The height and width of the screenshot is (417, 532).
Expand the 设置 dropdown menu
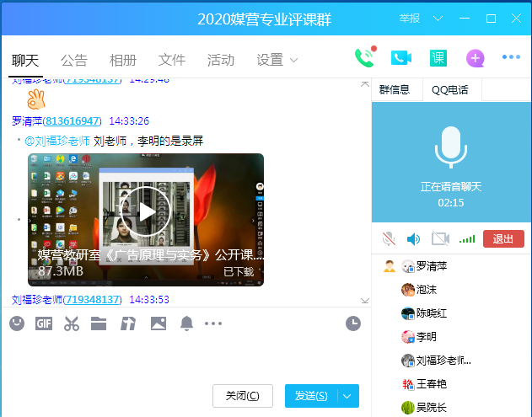277,60
